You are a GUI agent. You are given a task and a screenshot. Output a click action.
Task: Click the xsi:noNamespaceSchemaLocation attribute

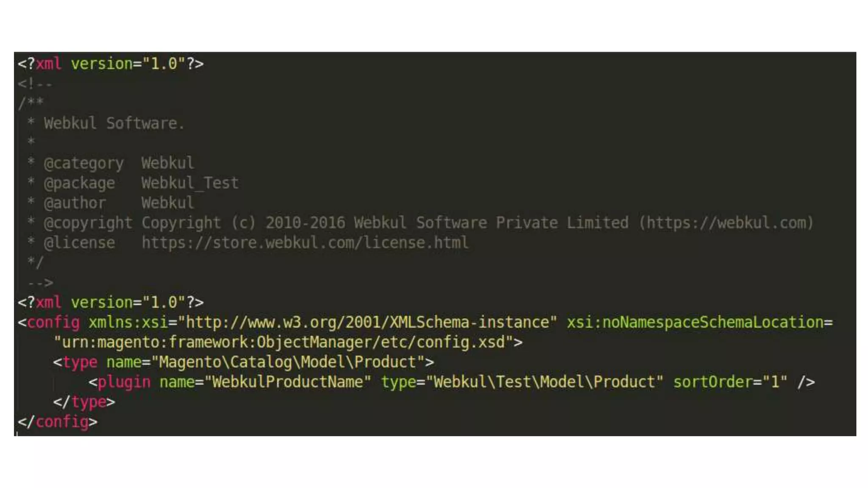click(695, 322)
